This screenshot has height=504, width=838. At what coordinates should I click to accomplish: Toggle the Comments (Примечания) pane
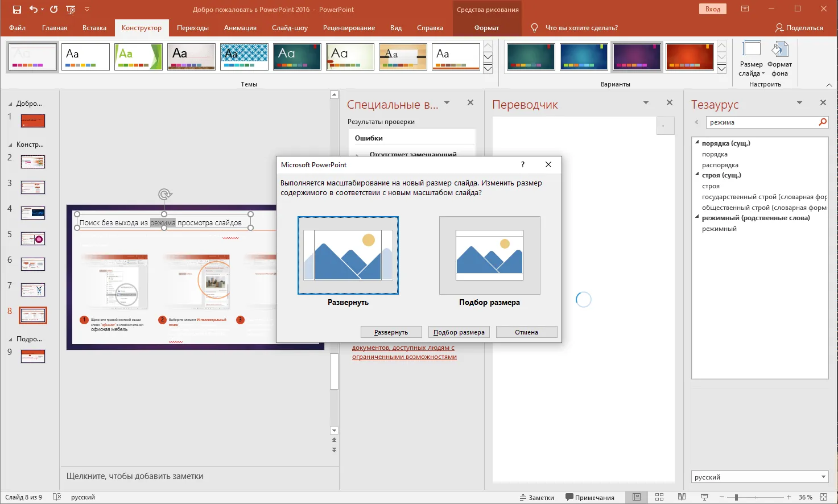pyautogui.click(x=589, y=497)
